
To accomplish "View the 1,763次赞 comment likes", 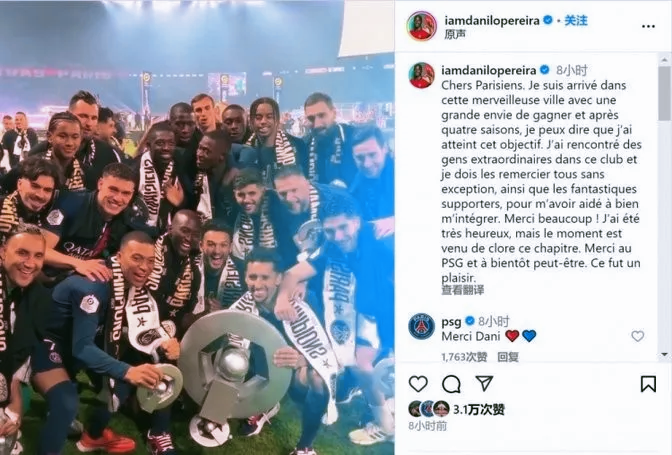I will tap(464, 356).
